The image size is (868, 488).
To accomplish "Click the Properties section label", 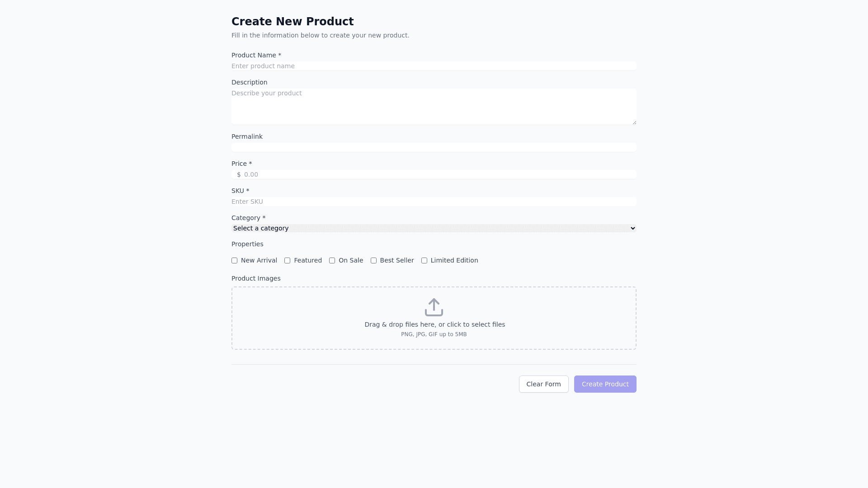I will click(247, 244).
